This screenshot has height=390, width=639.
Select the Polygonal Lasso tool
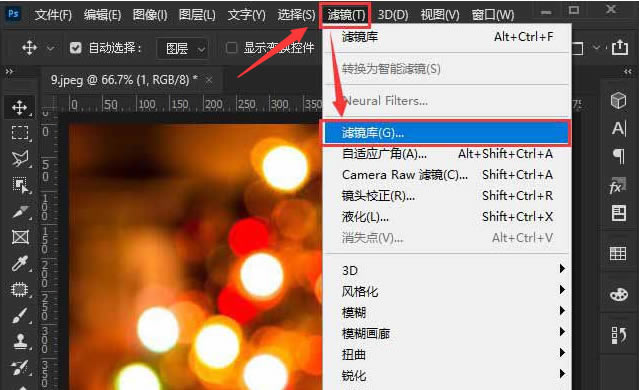click(20, 159)
